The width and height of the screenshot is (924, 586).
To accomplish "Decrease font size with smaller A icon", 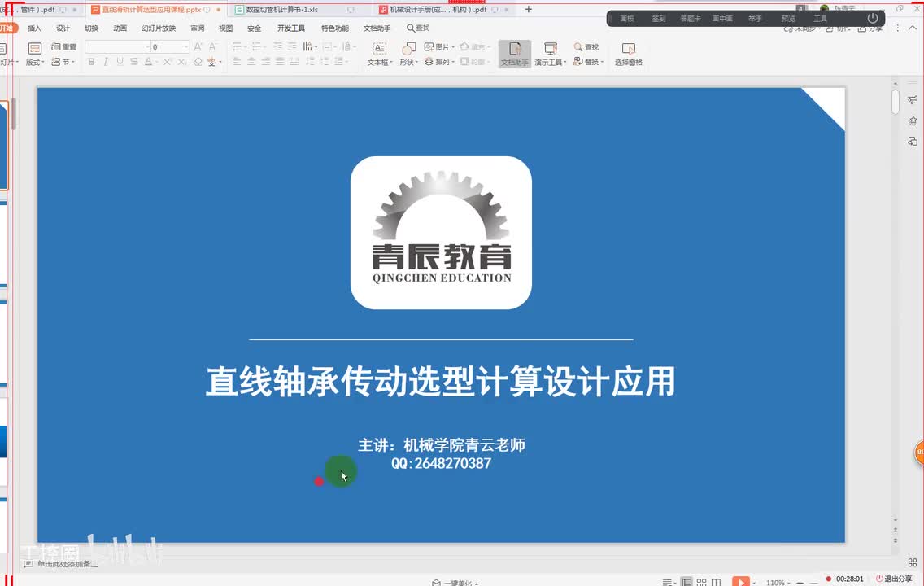I will (x=212, y=46).
